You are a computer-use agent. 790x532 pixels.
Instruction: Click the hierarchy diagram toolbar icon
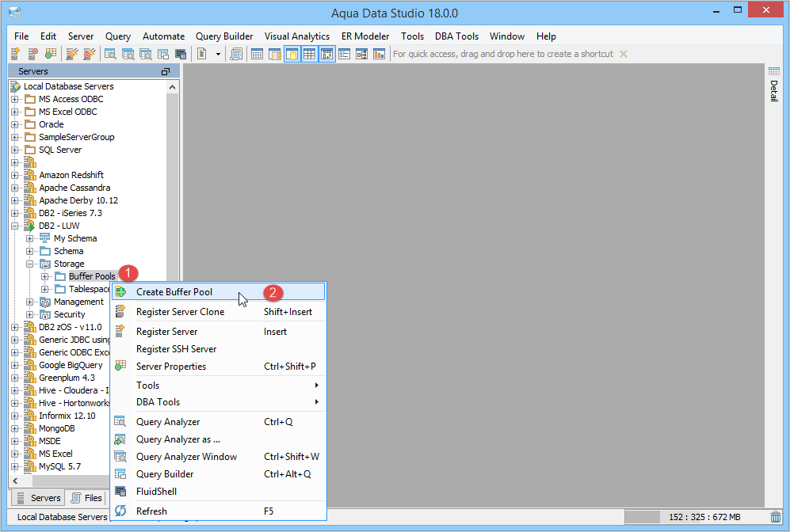pos(362,53)
